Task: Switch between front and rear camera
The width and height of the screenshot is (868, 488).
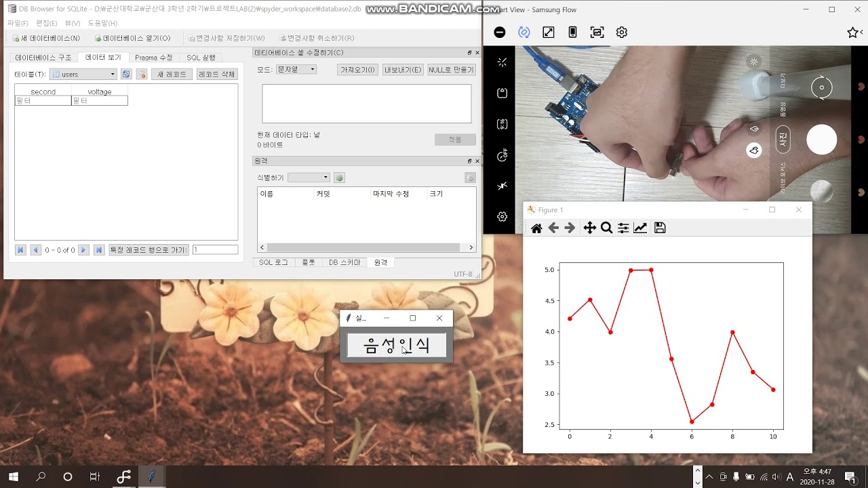Action: pos(821,87)
